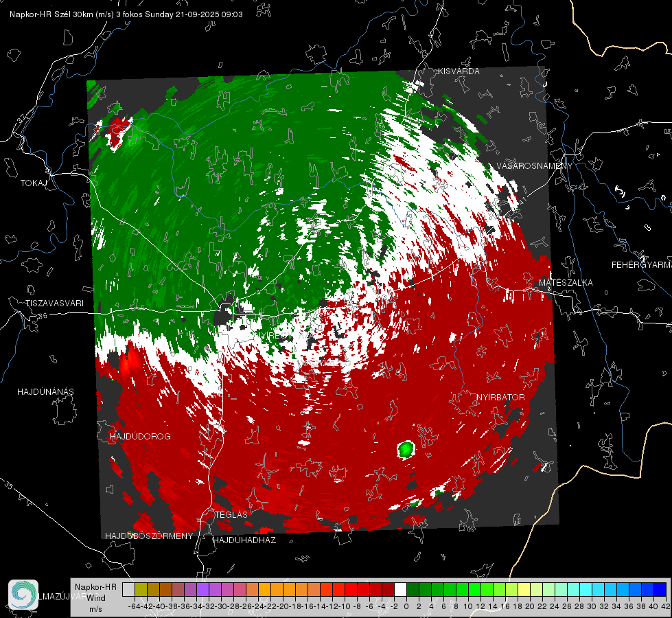
Task: Click the HAJDÚHADHÁZ town label
Action: tap(244, 540)
